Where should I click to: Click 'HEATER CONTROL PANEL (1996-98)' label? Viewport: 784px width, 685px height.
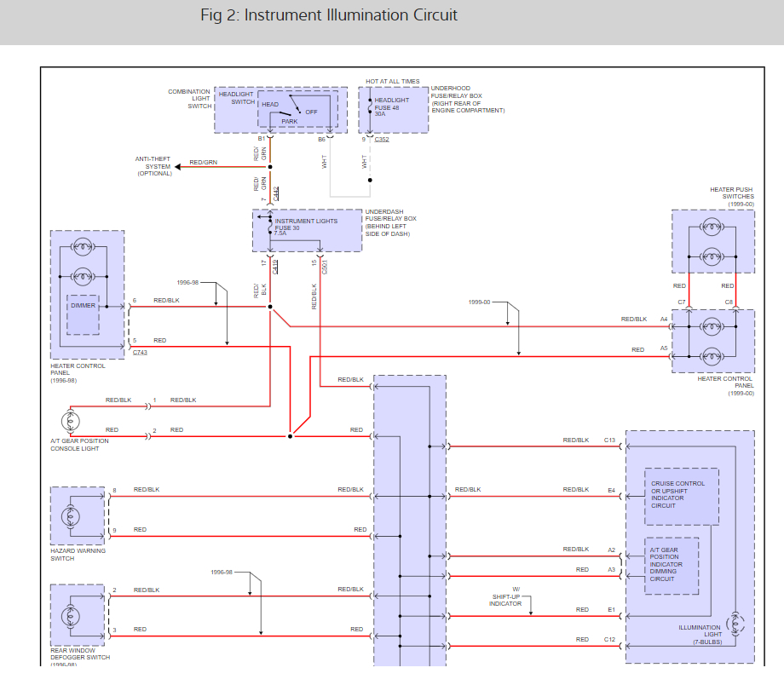click(78, 373)
